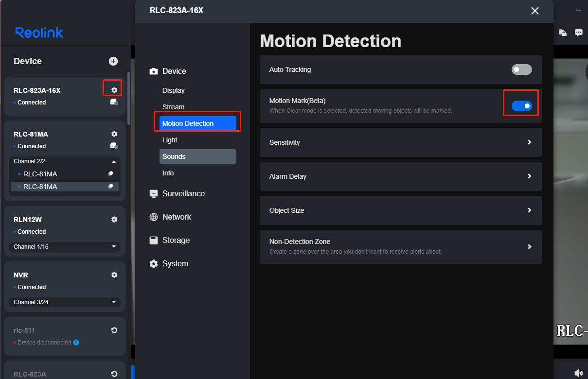The image size is (588, 379).
Task: Expand the Object Size settings row
Action: (x=401, y=210)
